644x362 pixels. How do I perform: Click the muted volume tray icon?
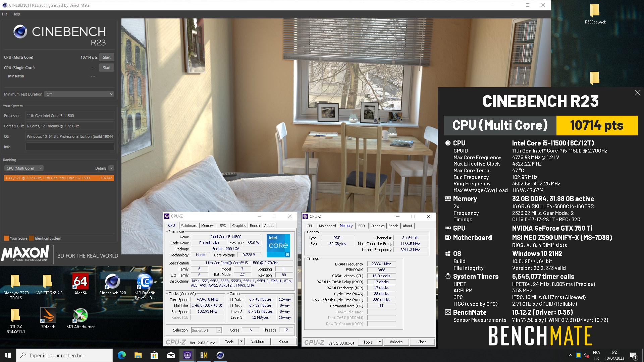pyautogui.click(x=586, y=355)
